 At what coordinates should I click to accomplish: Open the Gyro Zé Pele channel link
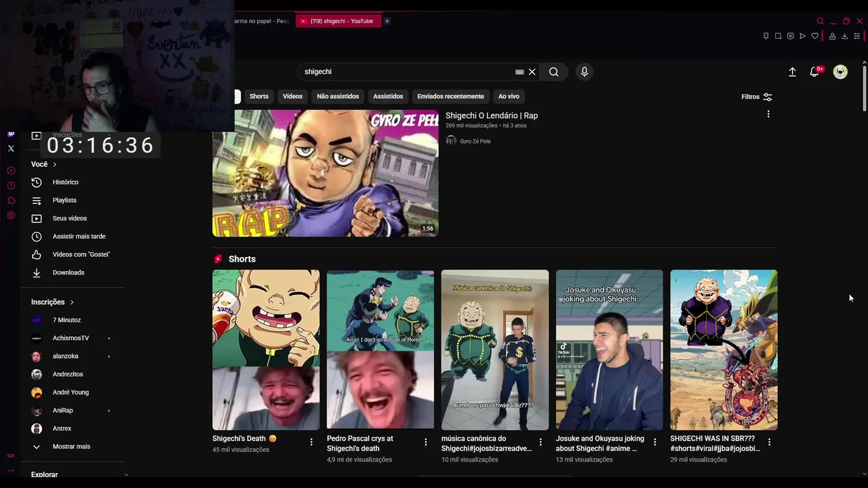click(x=475, y=141)
